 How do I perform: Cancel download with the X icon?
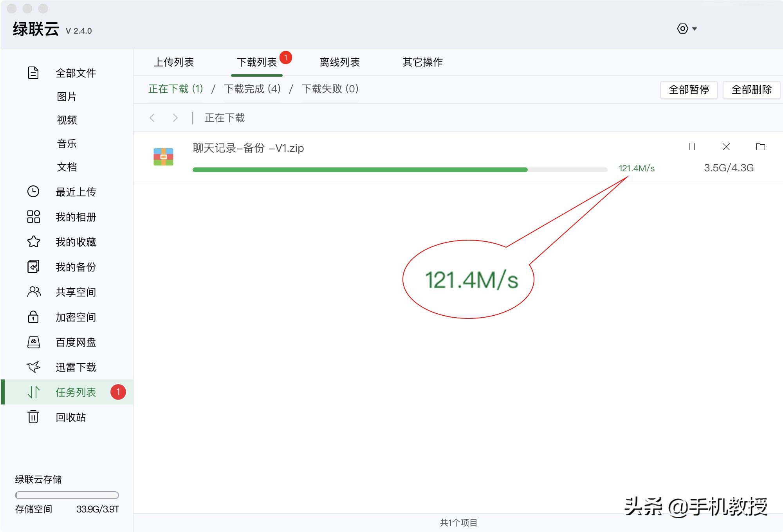pyautogui.click(x=726, y=147)
